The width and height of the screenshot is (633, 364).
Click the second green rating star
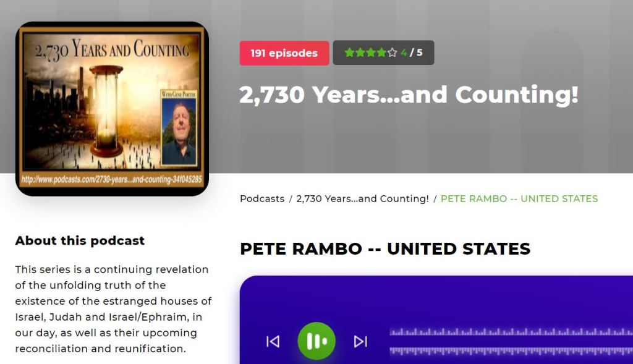pyautogui.click(x=360, y=53)
